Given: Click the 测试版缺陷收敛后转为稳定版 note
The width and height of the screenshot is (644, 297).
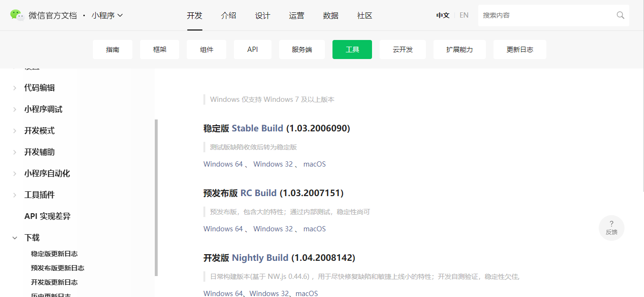Looking at the screenshot, I should point(253,147).
